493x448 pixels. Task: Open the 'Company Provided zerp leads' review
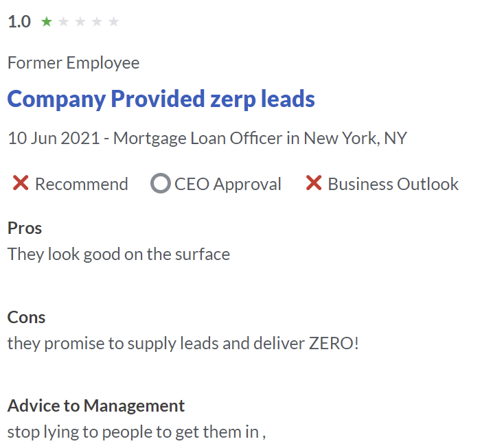161,99
